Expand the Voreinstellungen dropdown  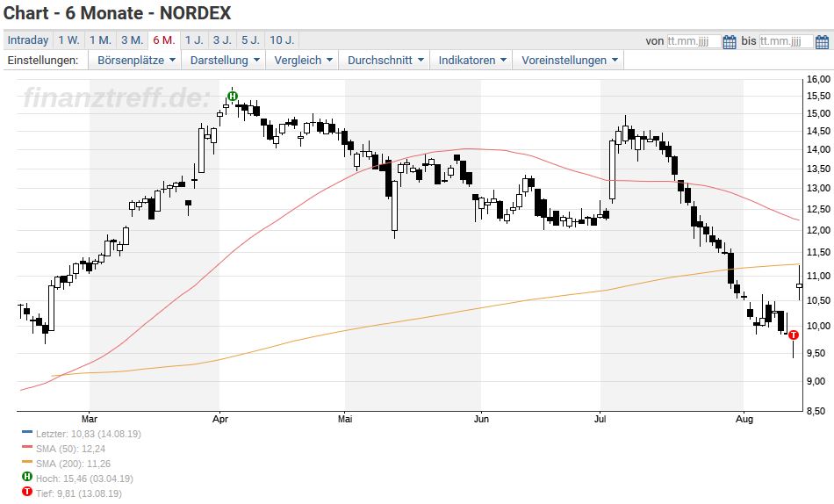tap(569, 60)
